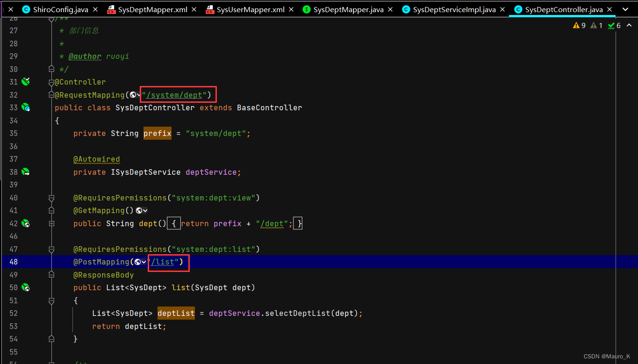Switch to the ShiroConfig.java tab
638x364 pixels.
61,9
